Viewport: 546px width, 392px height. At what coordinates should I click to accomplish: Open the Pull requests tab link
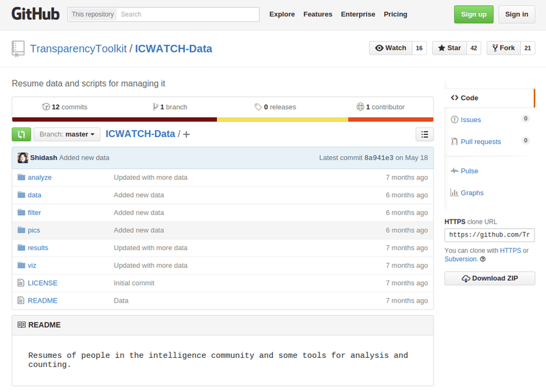pos(480,142)
